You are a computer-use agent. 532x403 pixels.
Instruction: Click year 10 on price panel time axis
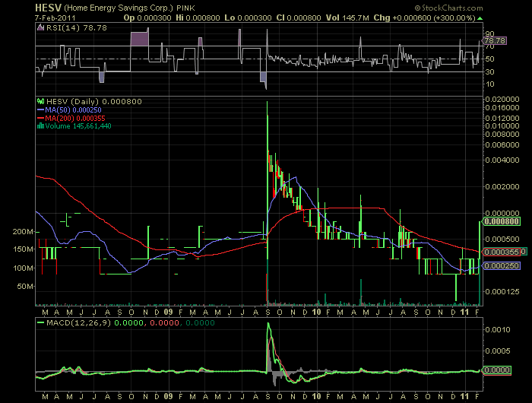317,312
